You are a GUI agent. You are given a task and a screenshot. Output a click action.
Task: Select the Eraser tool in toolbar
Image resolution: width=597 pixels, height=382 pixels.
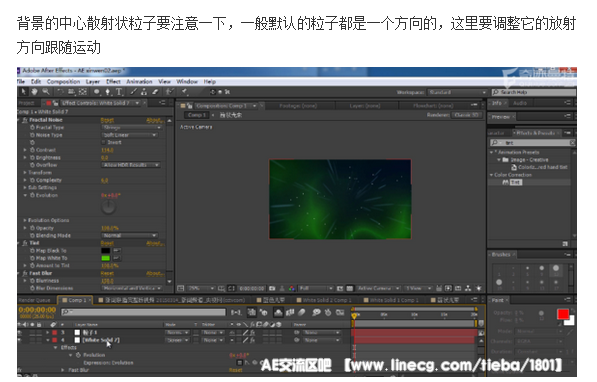pyautogui.click(x=155, y=92)
